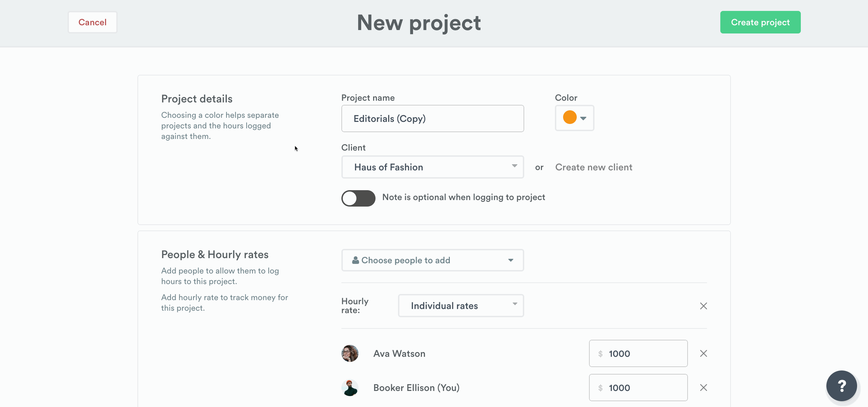Screen dimensions: 868x407
Task: Enable note requirement toggle for logging
Action: [x=358, y=198]
